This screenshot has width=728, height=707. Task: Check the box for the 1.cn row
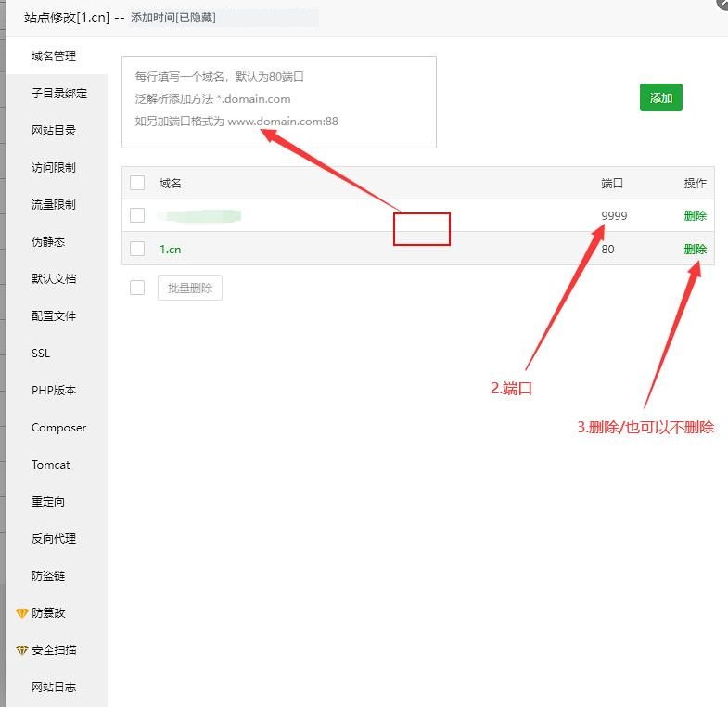click(137, 249)
